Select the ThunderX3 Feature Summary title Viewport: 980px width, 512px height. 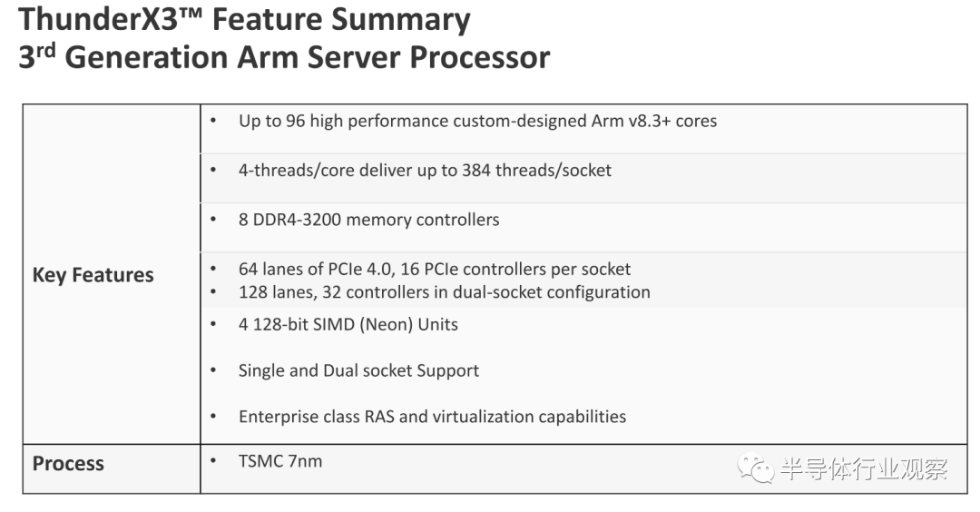click(244, 19)
